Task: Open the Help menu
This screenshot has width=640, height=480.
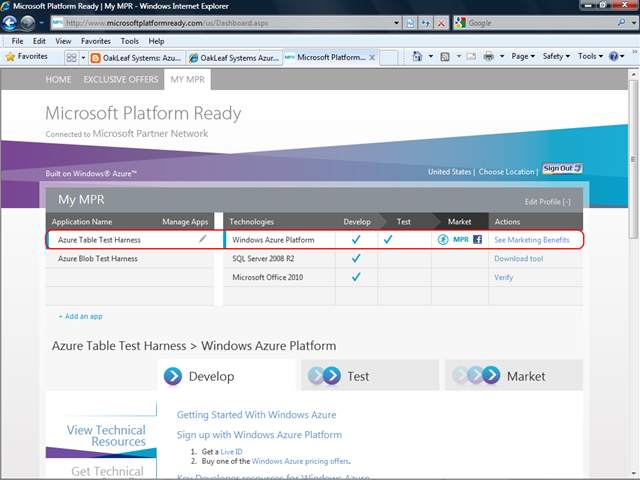Action: pos(156,41)
